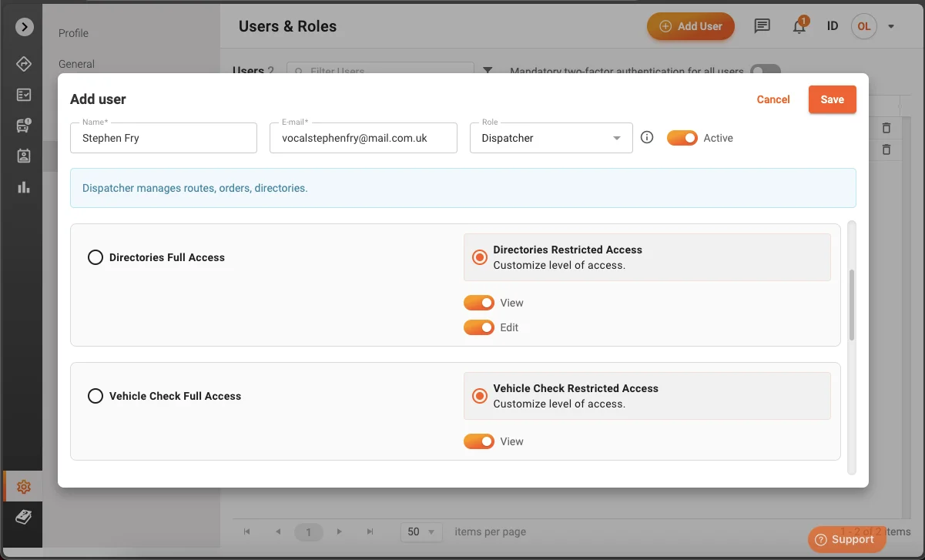Delete first user row with trash icon
925x560 pixels.
886,129
